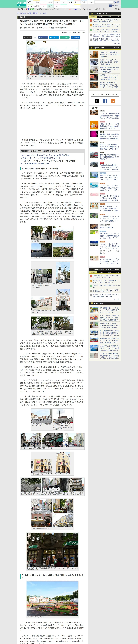Open the 電動チェア Special Site article
The image size is (138, 644).
109,55
